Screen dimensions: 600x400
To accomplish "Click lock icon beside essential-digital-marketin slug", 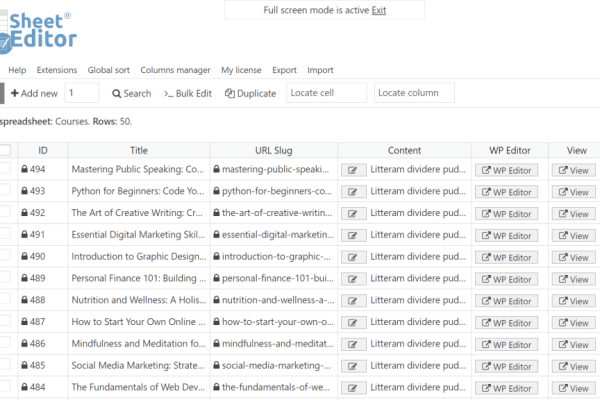I will point(217,234).
